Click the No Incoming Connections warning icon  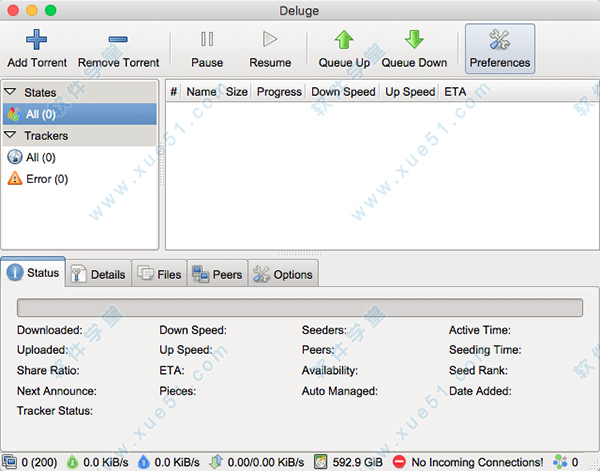399,462
